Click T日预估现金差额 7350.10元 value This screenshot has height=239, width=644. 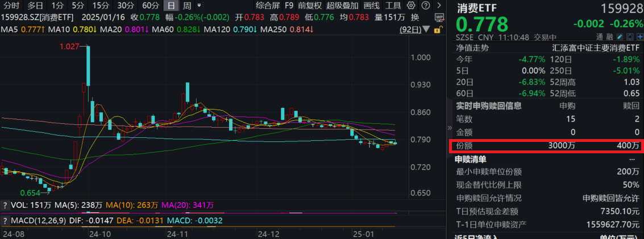[x=620, y=212]
